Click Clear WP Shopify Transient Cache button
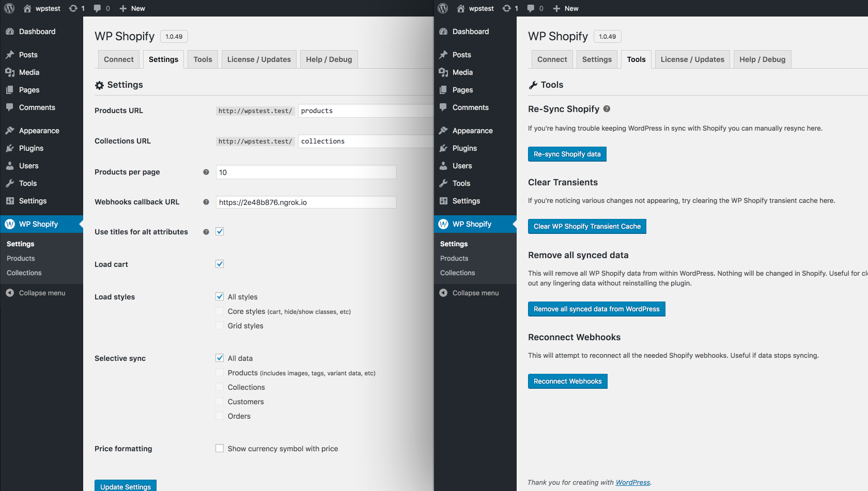868x491 pixels. [x=587, y=226]
